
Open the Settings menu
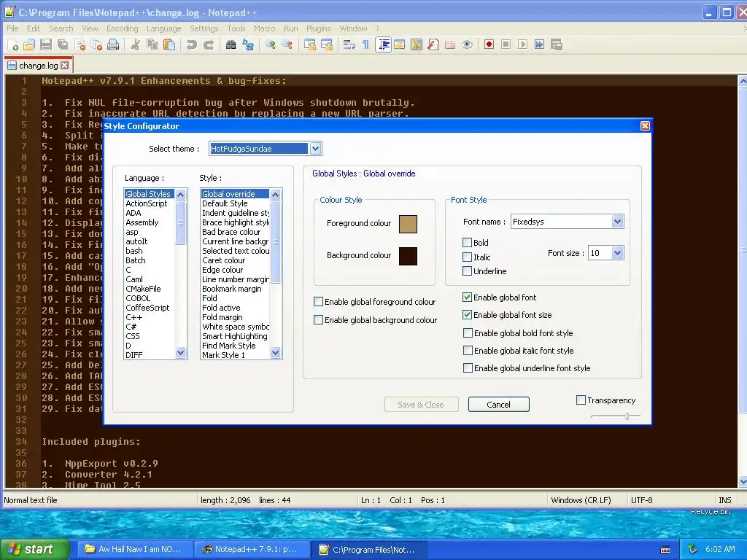[x=204, y=28]
